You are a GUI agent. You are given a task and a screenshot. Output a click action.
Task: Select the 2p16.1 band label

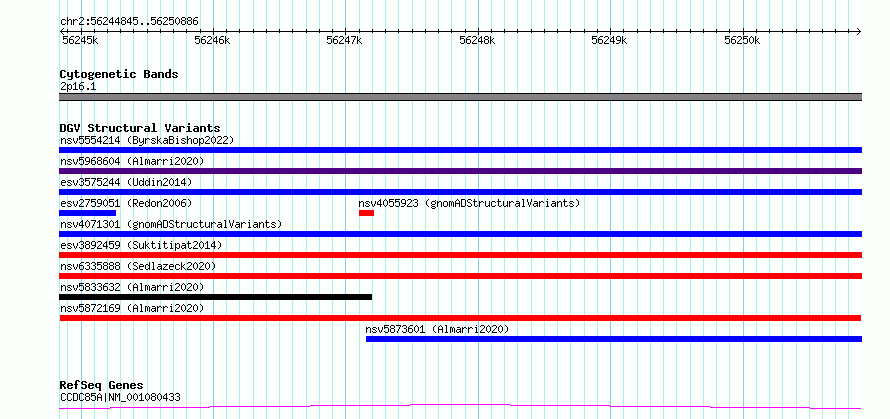tap(78, 86)
